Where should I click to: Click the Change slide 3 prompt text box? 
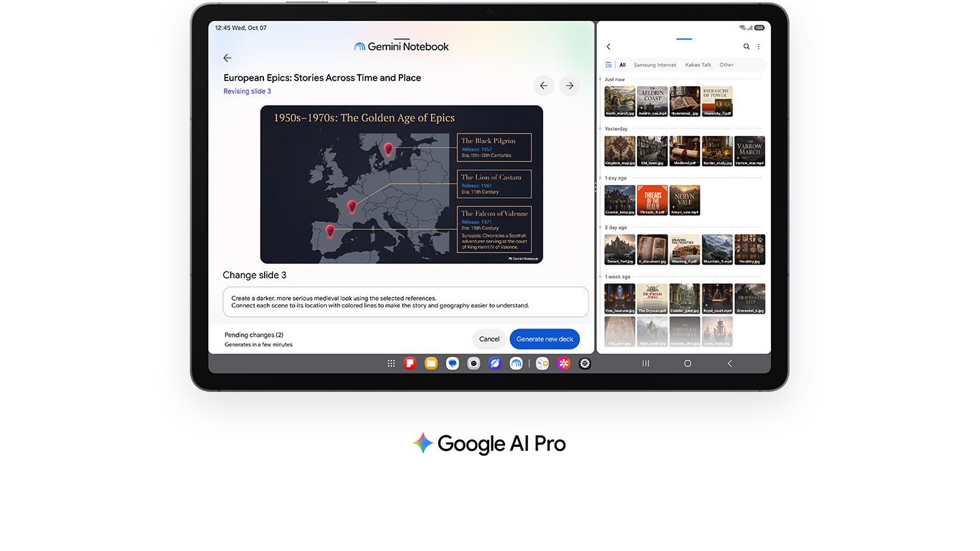point(406,302)
